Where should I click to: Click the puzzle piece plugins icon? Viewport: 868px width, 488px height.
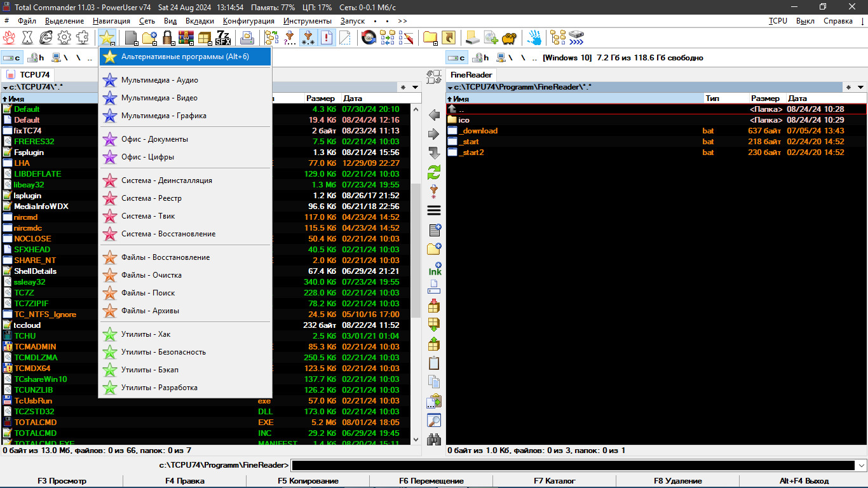point(82,37)
